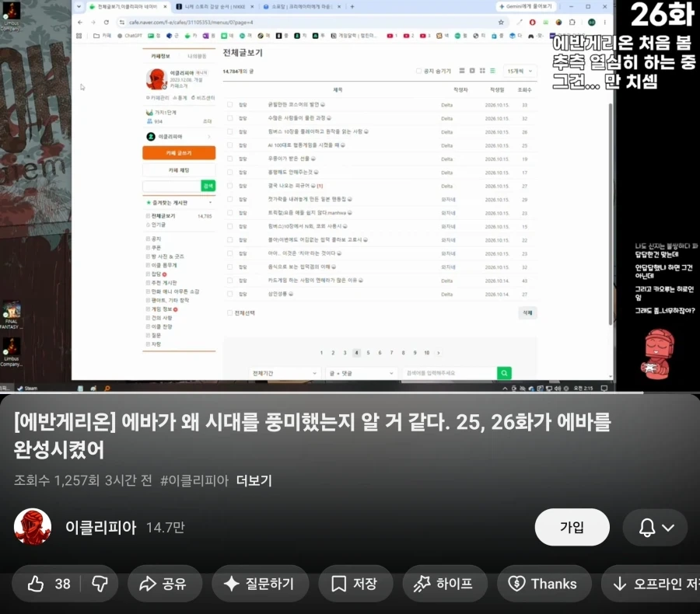
Task: Click the browser reload icon in video
Action: point(107,22)
